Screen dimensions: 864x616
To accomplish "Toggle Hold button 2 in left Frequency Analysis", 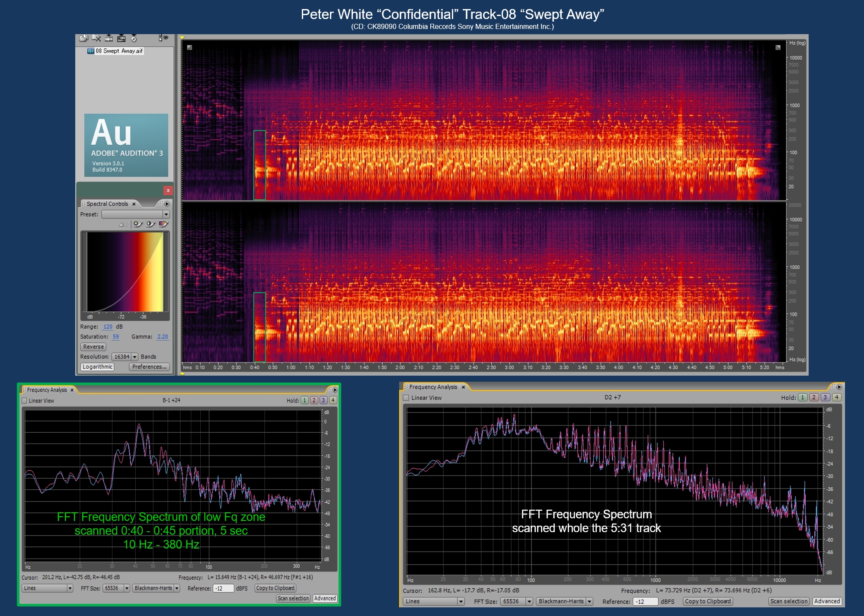I will point(314,400).
